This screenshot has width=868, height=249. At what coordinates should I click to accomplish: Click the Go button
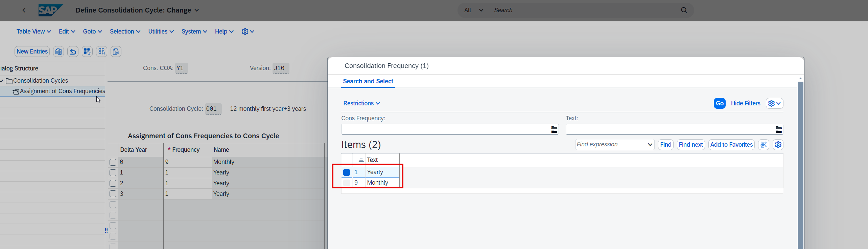pyautogui.click(x=720, y=103)
